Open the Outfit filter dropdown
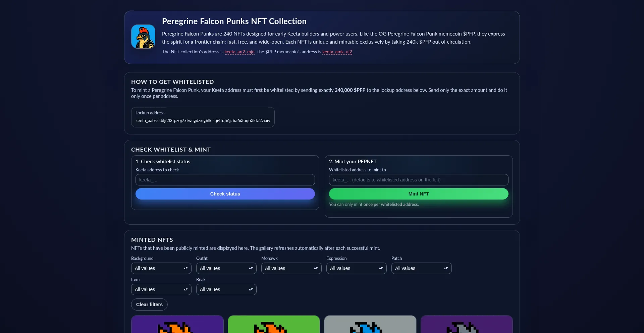The image size is (644, 333). [226, 268]
